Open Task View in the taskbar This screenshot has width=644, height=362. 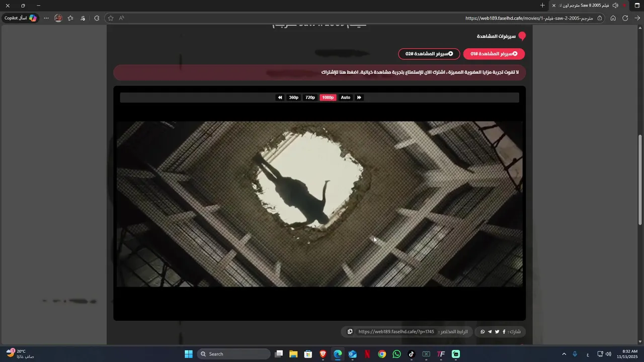click(279, 354)
